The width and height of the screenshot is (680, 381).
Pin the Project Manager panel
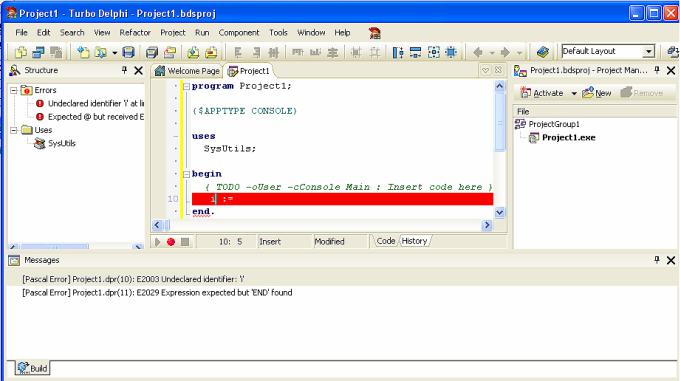click(657, 70)
